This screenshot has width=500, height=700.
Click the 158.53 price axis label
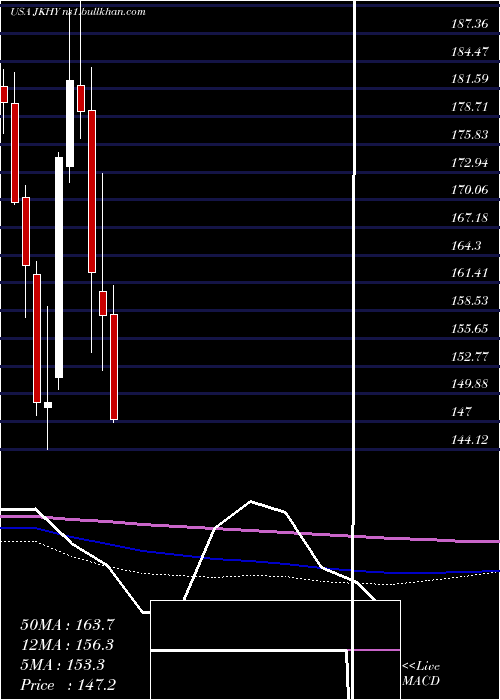click(x=470, y=301)
